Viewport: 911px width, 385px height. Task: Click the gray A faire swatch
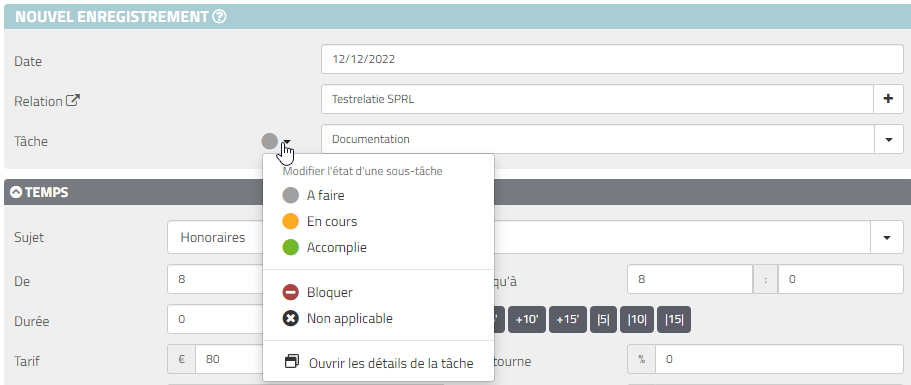[x=290, y=196]
